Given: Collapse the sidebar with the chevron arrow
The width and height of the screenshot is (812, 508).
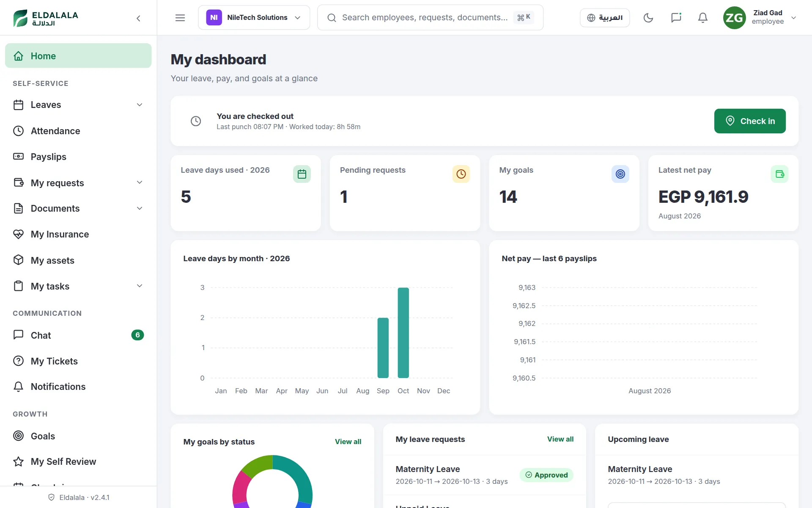Looking at the screenshot, I should (138, 18).
